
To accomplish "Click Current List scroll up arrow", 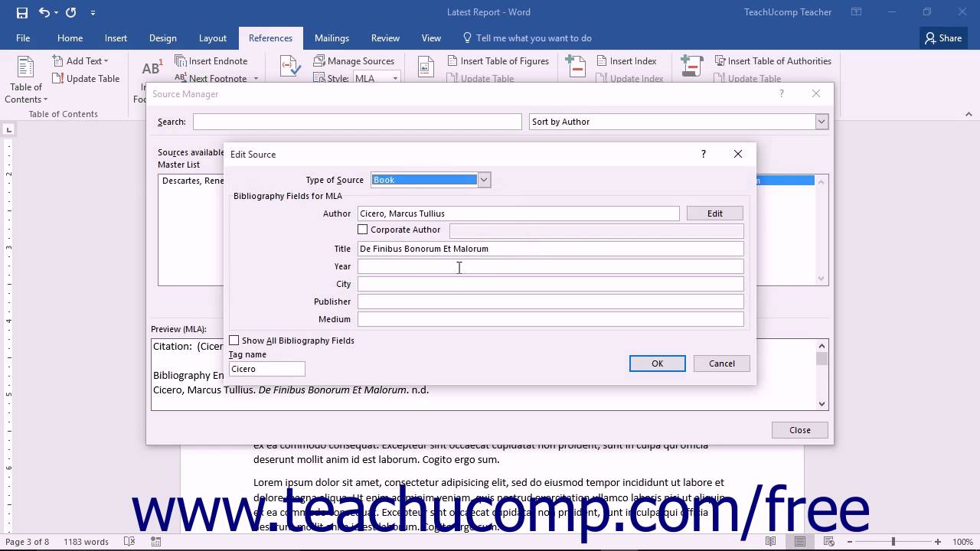I will pos(822,181).
